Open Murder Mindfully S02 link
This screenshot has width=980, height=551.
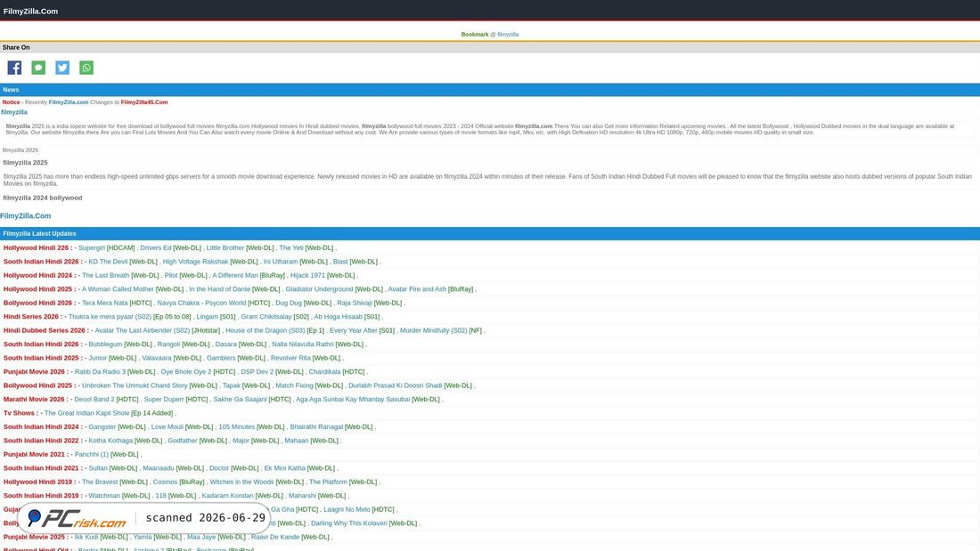tap(434, 330)
